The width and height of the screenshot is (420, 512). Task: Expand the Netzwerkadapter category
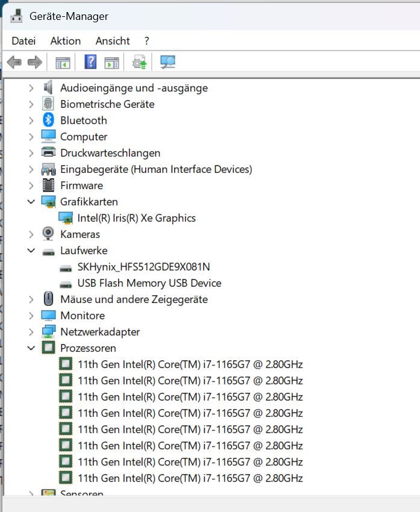[31, 332]
